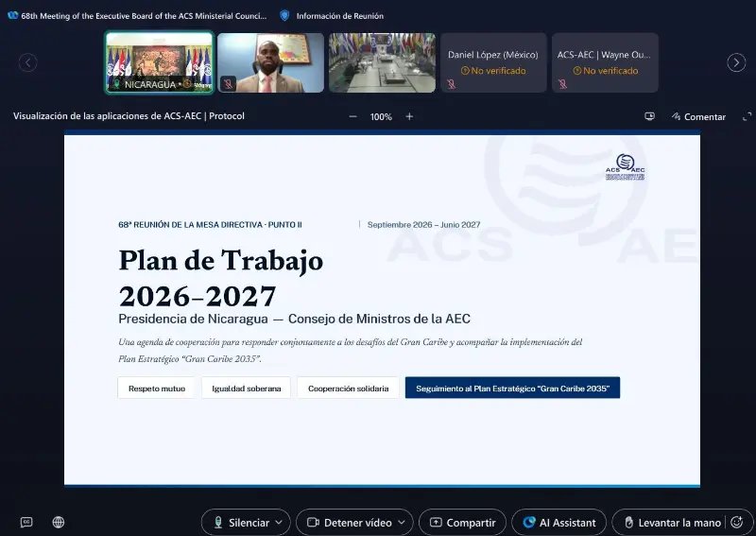Screen dimensions: 756x536
Task: Click Igualdad soberana slide button
Action: (247, 389)
